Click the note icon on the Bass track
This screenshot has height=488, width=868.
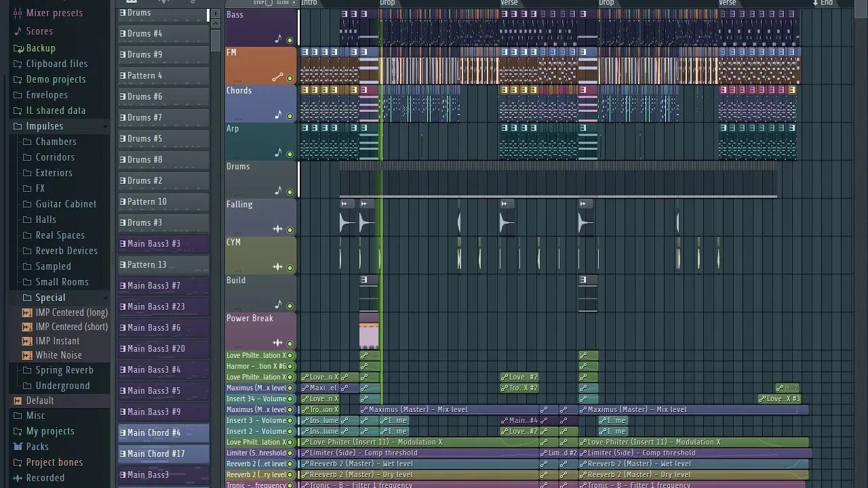click(278, 39)
